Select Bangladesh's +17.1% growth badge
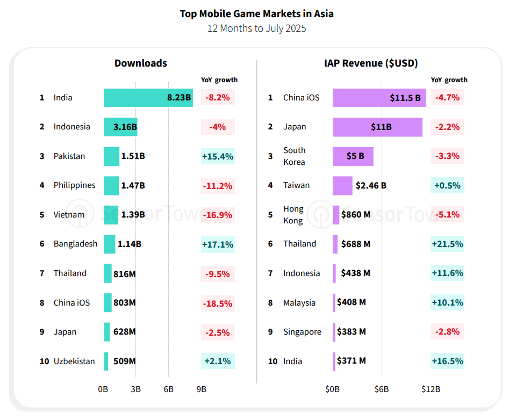 [218, 244]
